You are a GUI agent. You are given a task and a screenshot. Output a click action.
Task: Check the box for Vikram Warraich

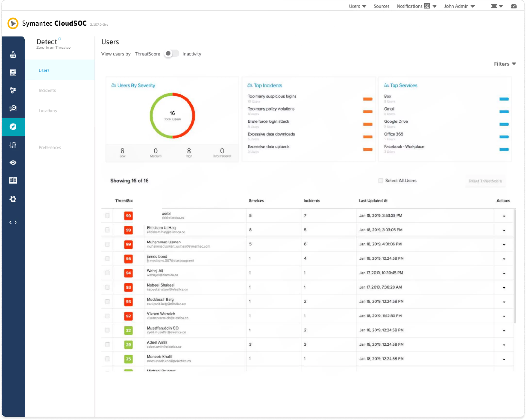click(107, 316)
